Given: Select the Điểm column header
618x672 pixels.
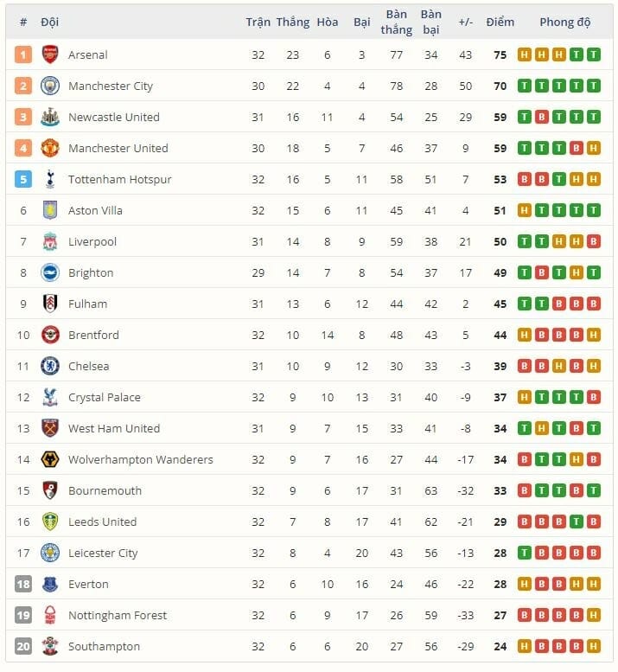Looking at the screenshot, I should (x=500, y=22).
